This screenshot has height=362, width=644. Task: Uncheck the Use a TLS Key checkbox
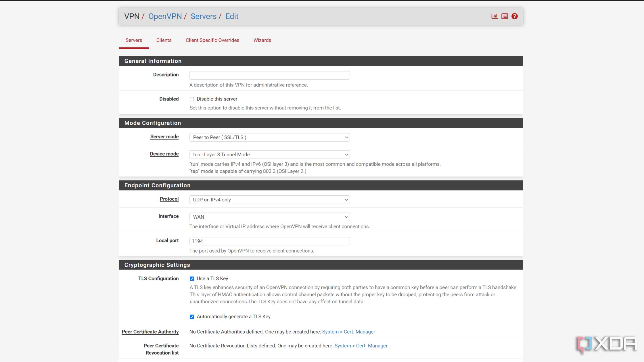(x=192, y=279)
